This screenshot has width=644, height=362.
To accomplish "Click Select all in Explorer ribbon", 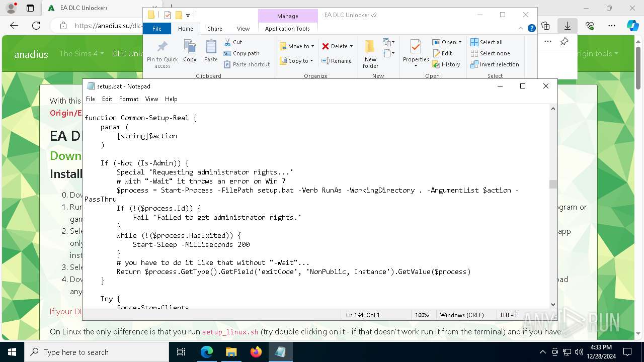I will [x=487, y=42].
